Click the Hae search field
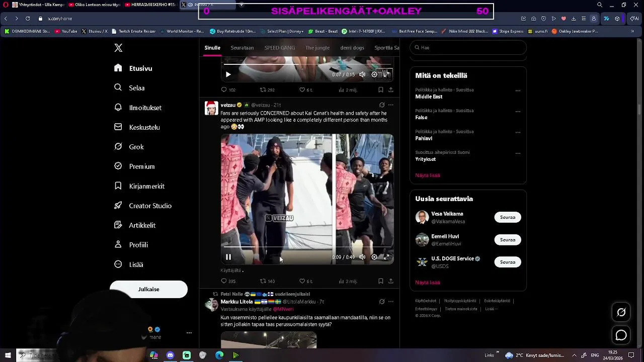Viewport: 644px width, 362px height. pos(468,48)
